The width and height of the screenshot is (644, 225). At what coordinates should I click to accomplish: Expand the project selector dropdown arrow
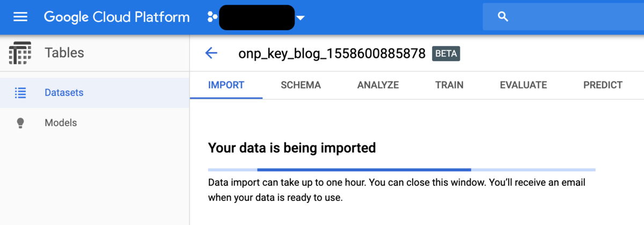coord(301,18)
